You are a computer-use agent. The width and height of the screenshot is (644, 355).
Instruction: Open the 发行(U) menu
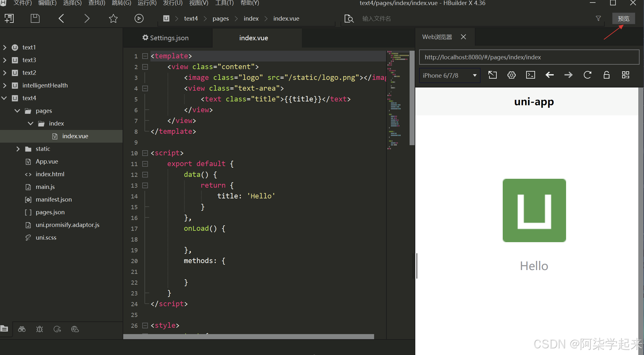173,3
